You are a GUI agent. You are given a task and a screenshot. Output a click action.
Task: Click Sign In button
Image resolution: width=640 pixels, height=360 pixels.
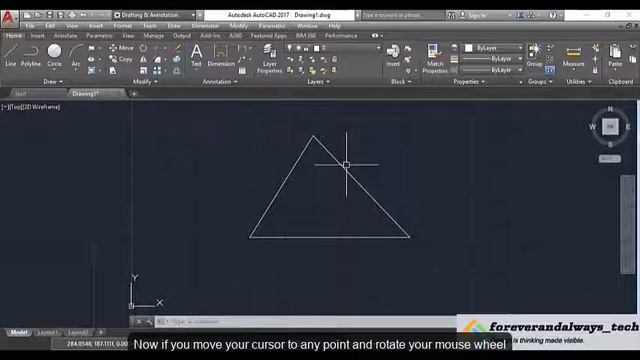click(476, 15)
